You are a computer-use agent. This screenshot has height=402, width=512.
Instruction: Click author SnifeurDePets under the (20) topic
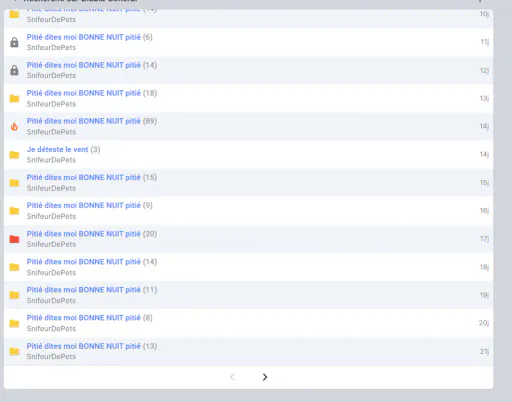tap(51, 244)
